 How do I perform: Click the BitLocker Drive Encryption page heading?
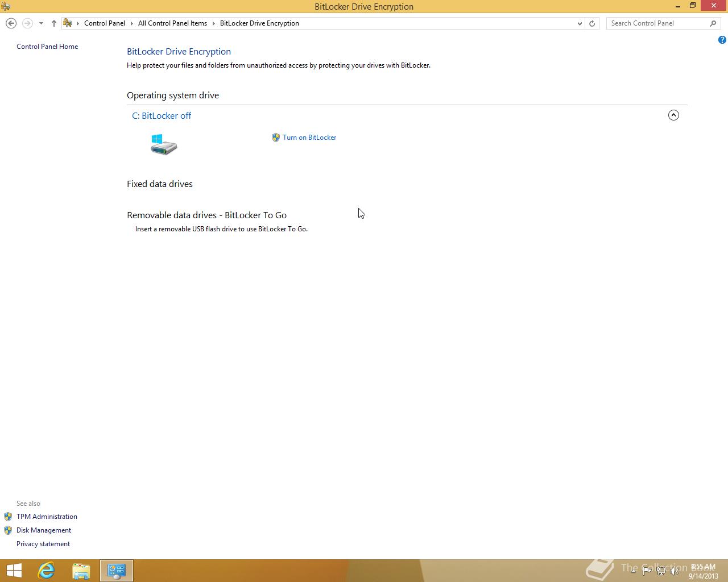pyautogui.click(x=179, y=52)
